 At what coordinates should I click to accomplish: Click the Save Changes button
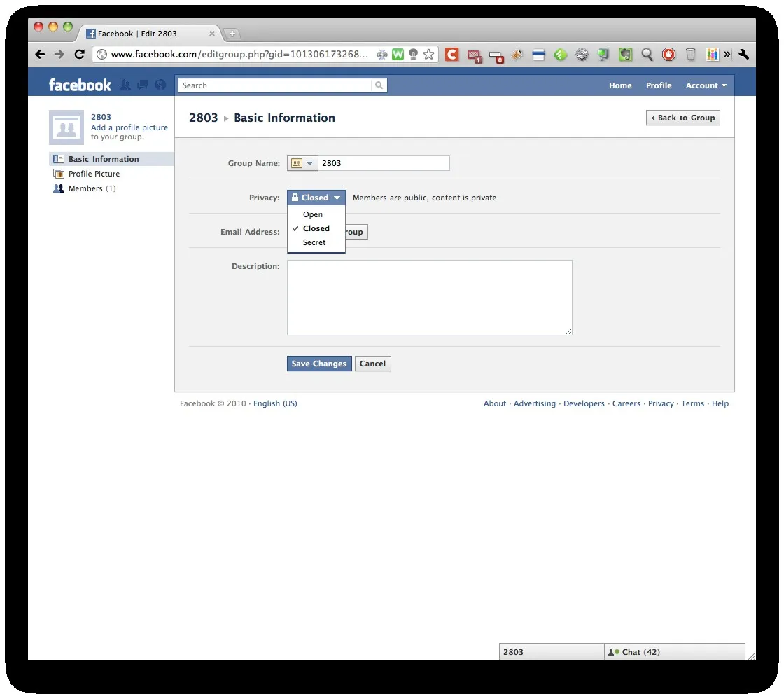[x=319, y=364]
